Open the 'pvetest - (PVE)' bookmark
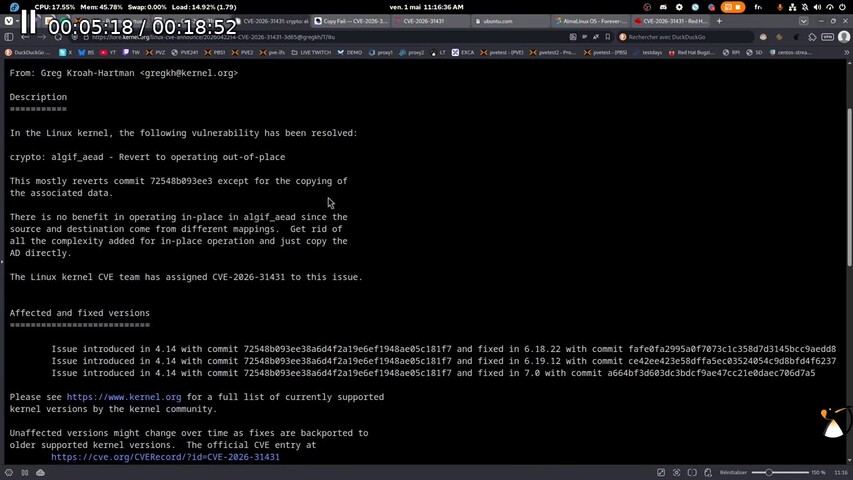853x480 pixels. 502,53
